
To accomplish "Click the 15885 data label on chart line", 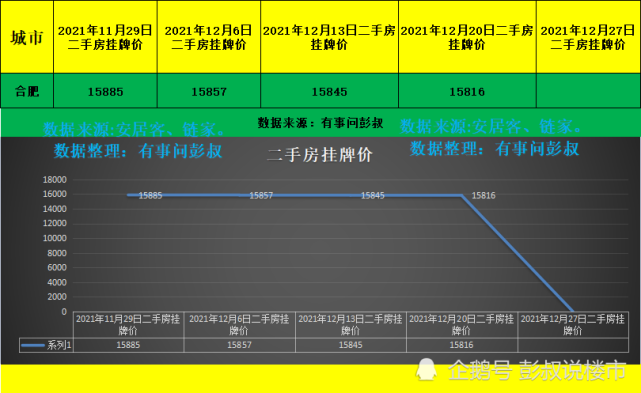I will pos(150,195).
